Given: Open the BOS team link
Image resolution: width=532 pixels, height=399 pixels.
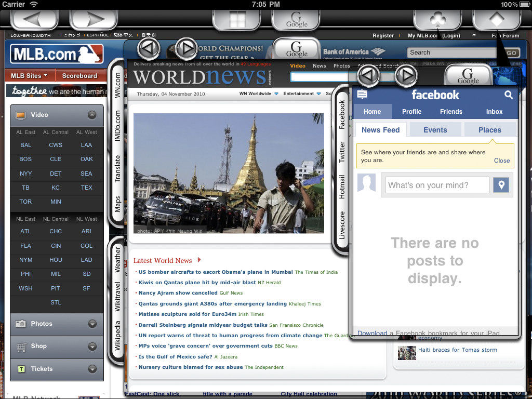Looking at the screenshot, I should 25,159.
